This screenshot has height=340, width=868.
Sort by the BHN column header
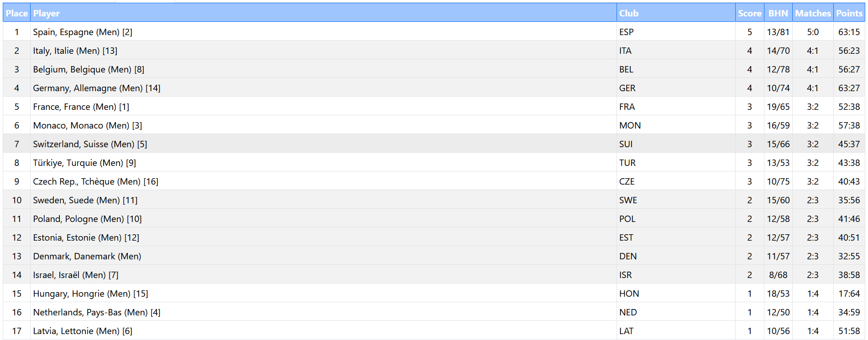[x=778, y=13]
